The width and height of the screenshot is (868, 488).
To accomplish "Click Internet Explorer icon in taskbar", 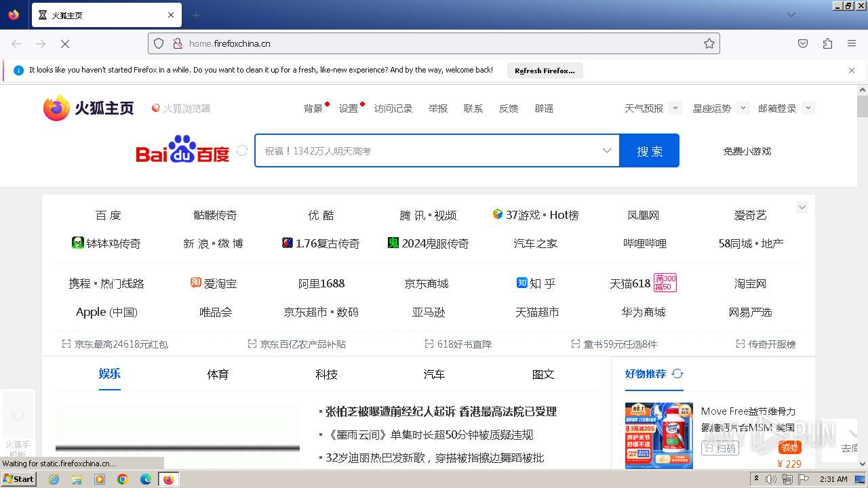I will coord(54,479).
